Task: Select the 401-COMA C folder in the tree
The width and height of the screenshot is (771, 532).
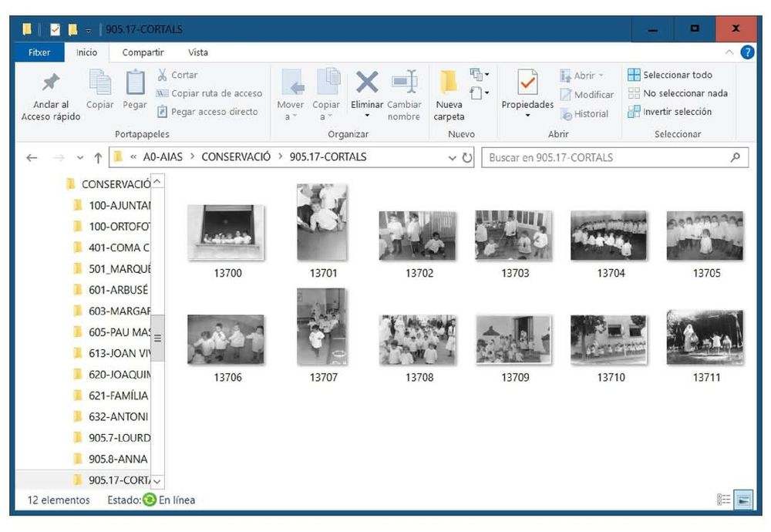Action: click(112, 247)
